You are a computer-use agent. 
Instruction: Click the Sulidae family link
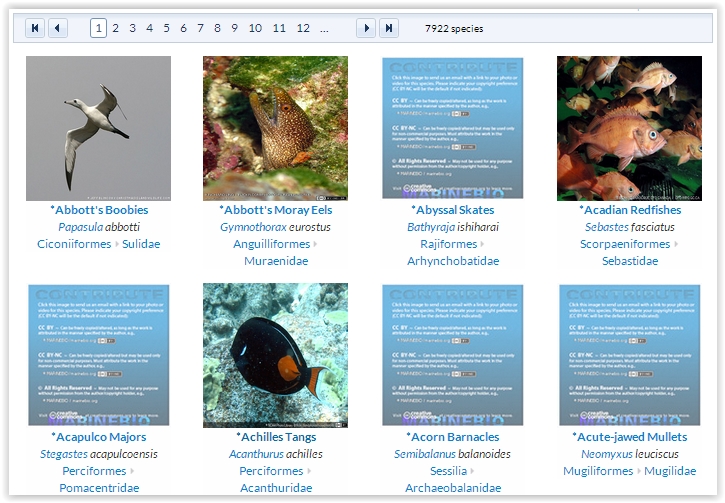[141, 244]
